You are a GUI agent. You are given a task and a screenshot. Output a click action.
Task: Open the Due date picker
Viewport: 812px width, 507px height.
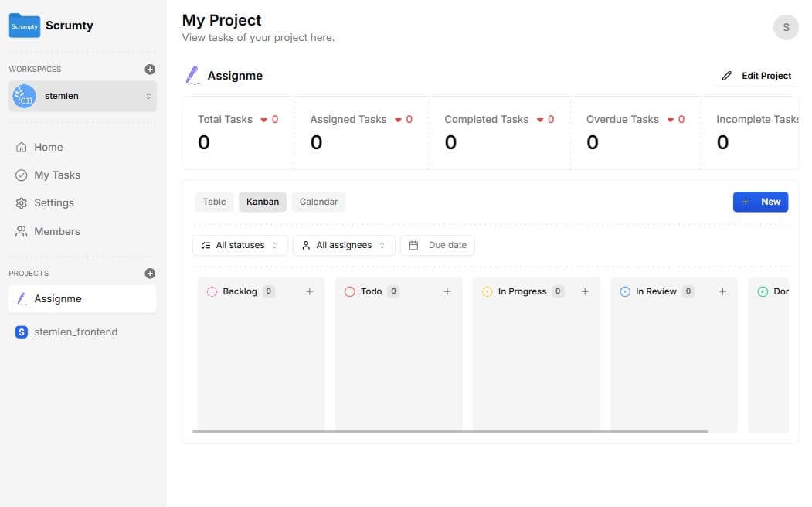click(x=438, y=245)
